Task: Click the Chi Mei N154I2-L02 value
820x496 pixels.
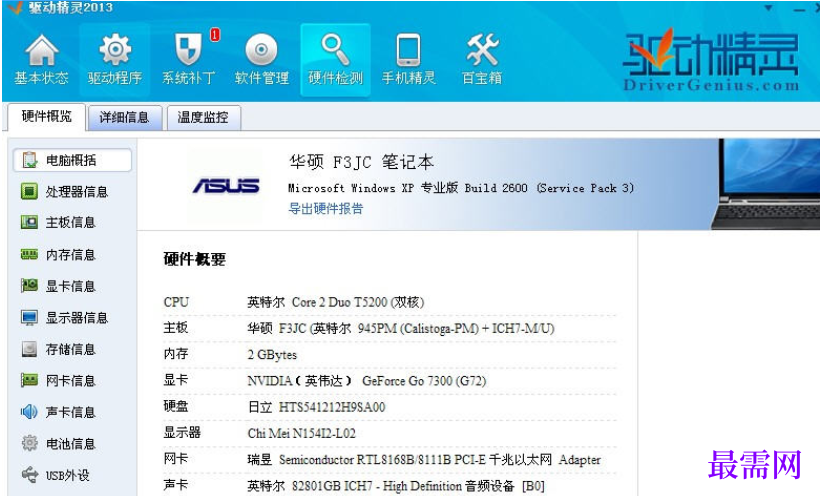Action: pos(301,433)
